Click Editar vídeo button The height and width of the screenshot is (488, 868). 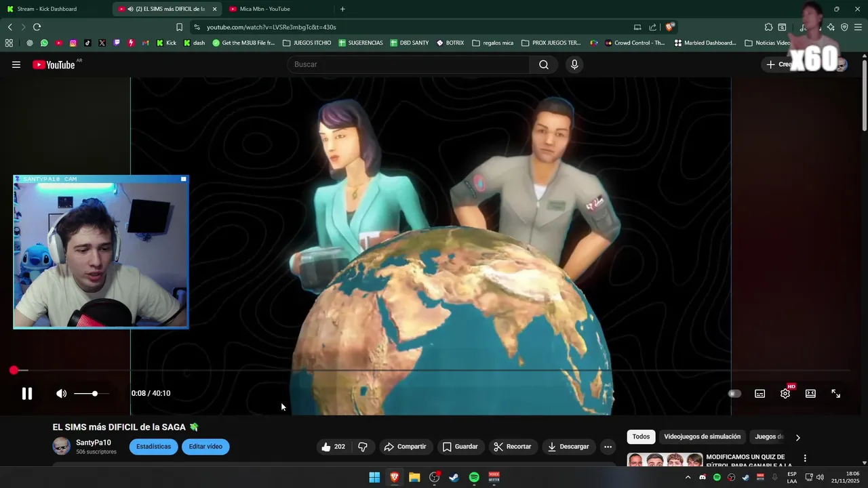(205, 447)
